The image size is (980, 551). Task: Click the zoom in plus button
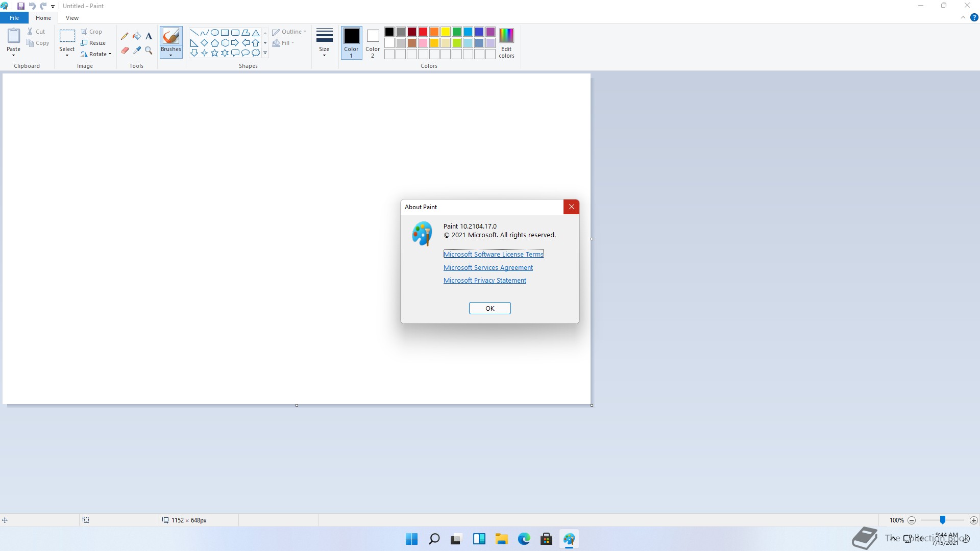click(x=973, y=520)
